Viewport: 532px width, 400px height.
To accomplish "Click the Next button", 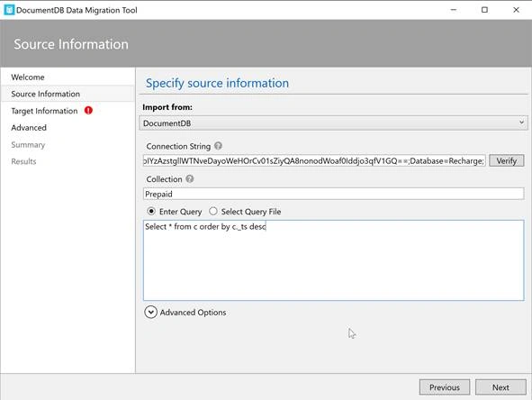I will pos(500,387).
